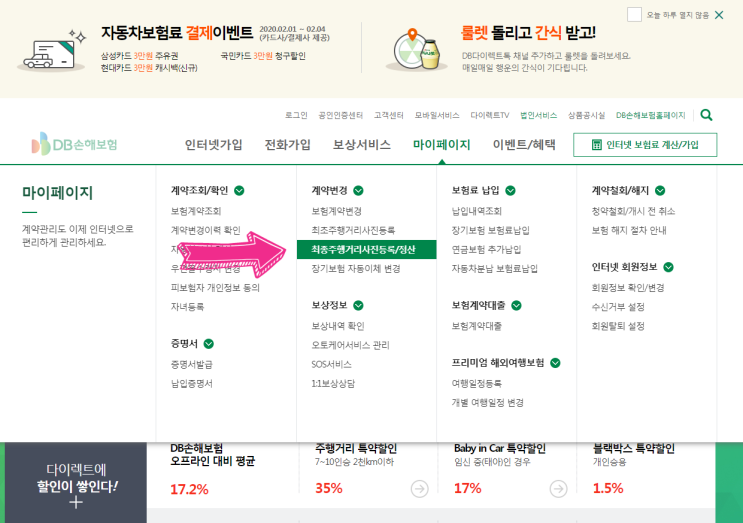The height and width of the screenshot is (523, 743).
Task: Select 보험계약조회 menu entry
Action: [196, 211]
